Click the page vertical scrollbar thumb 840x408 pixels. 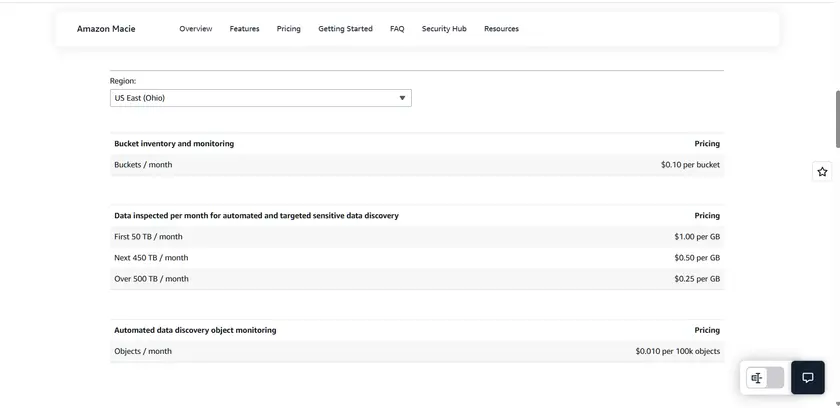point(836,118)
